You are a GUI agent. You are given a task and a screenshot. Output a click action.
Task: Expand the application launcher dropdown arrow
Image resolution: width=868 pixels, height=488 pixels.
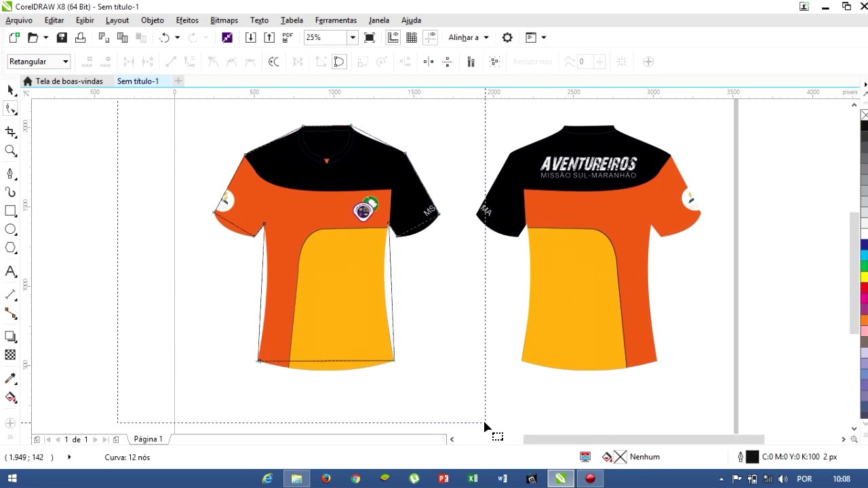click(544, 38)
